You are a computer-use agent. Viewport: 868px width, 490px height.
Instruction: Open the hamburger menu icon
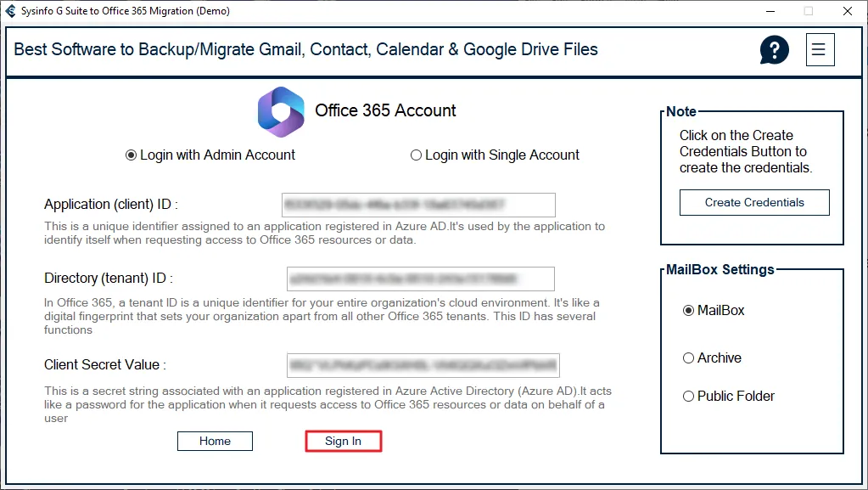(x=820, y=50)
